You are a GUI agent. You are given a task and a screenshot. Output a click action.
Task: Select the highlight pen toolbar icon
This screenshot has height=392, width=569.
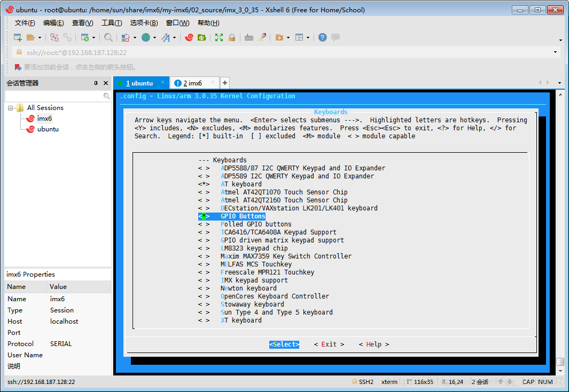pos(261,37)
